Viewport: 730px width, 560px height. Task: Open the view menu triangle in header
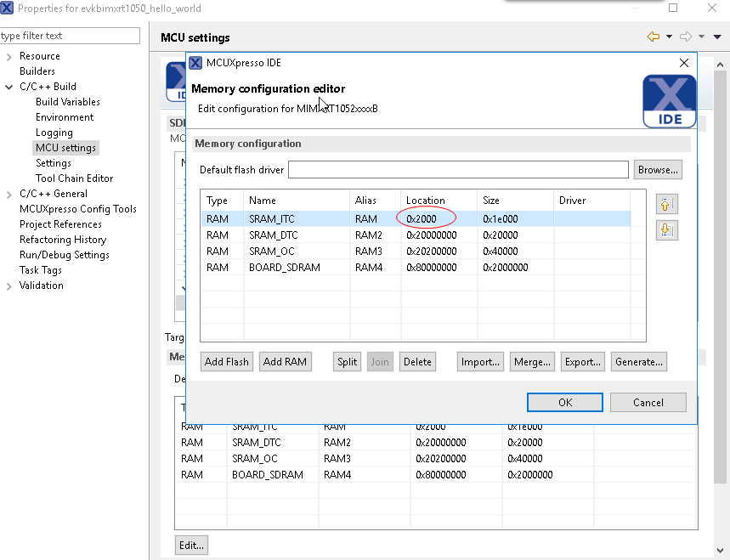pyautogui.click(x=717, y=37)
